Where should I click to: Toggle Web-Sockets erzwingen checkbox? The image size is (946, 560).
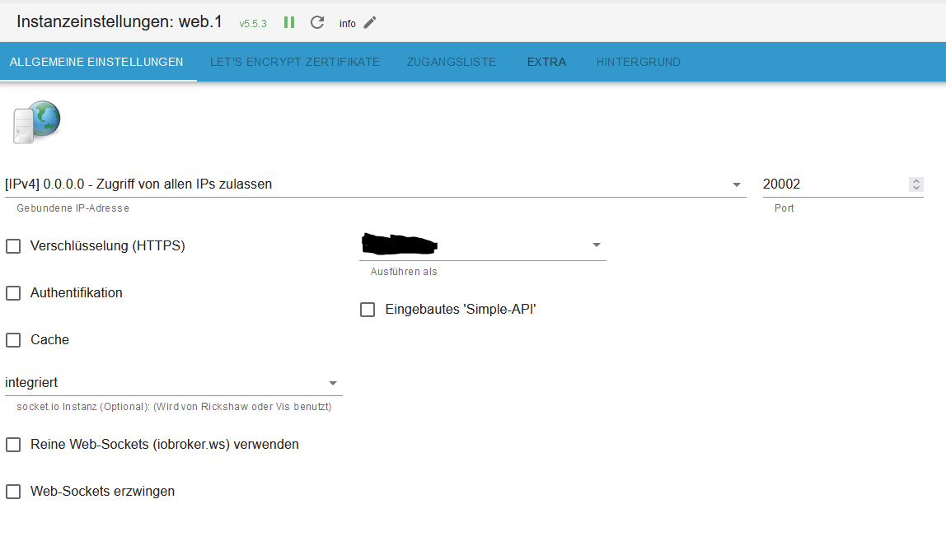coord(13,492)
